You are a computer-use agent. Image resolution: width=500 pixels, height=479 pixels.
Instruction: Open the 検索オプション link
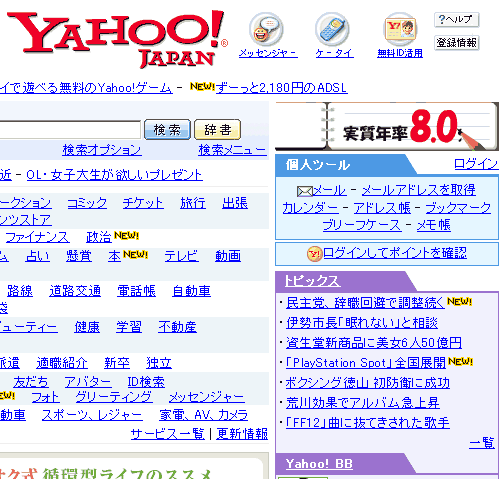point(102,150)
